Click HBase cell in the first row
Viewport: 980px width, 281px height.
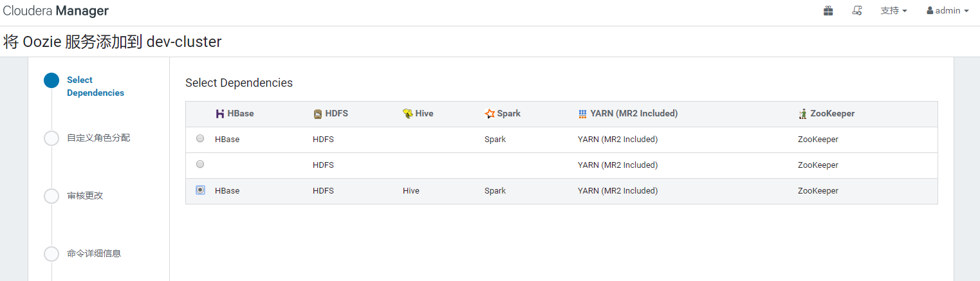click(x=227, y=140)
